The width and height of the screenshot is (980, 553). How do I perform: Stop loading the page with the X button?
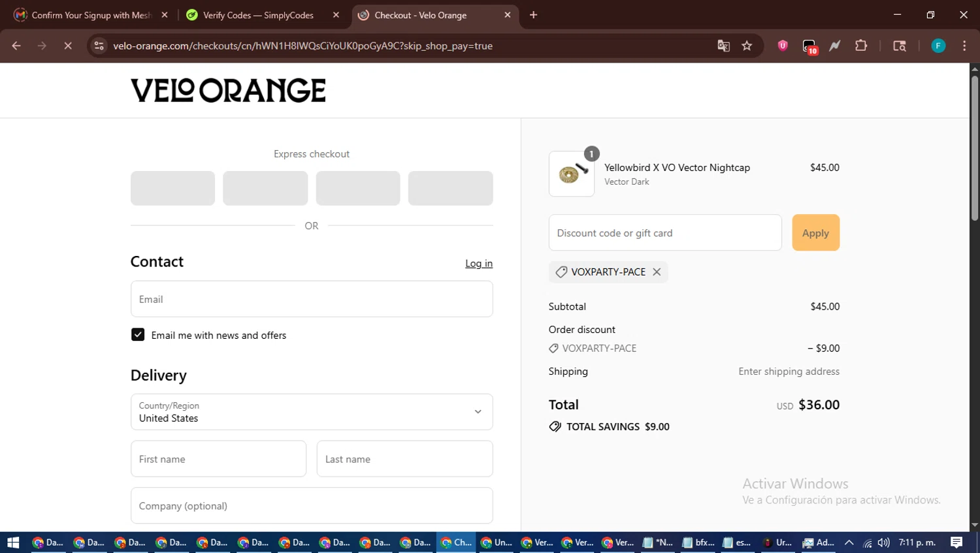tap(68, 46)
